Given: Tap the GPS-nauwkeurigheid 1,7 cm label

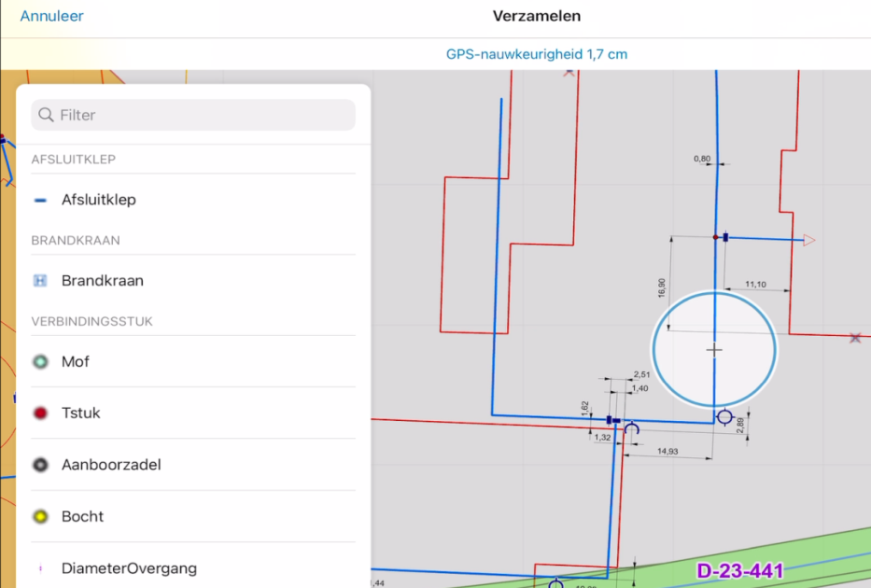Looking at the screenshot, I should tap(536, 54).
